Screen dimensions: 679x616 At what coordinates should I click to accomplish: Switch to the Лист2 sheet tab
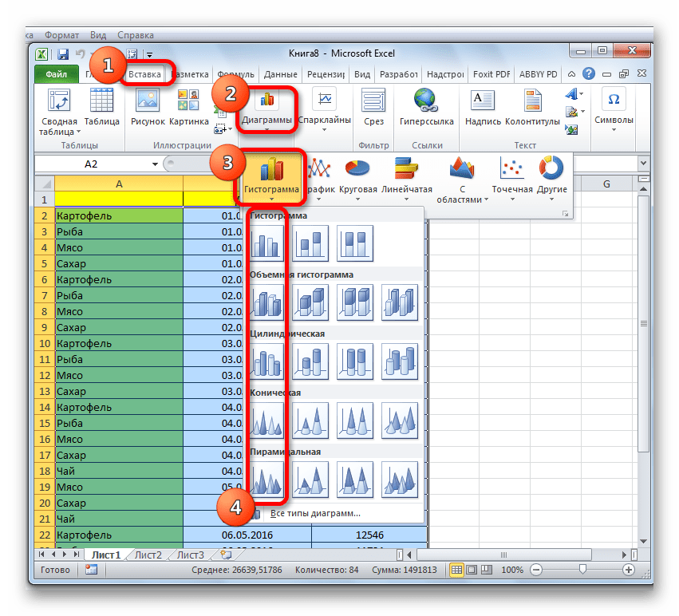point(148,555)
